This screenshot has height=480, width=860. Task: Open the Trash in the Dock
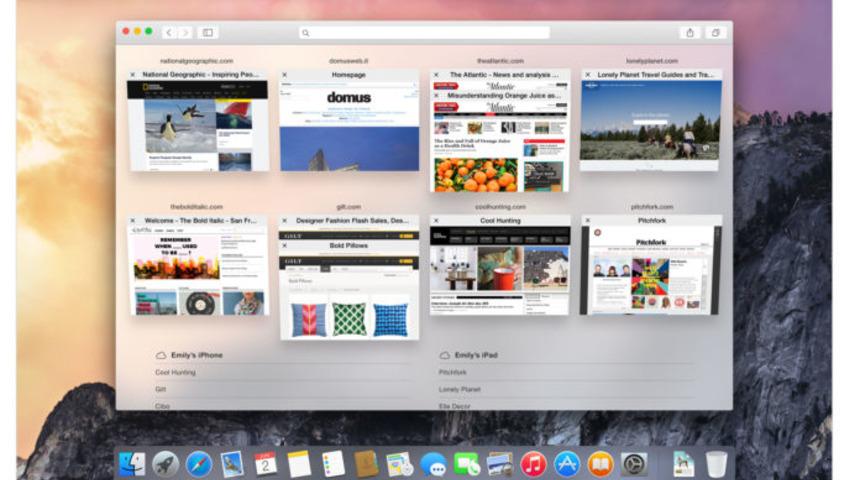[716, 464]
